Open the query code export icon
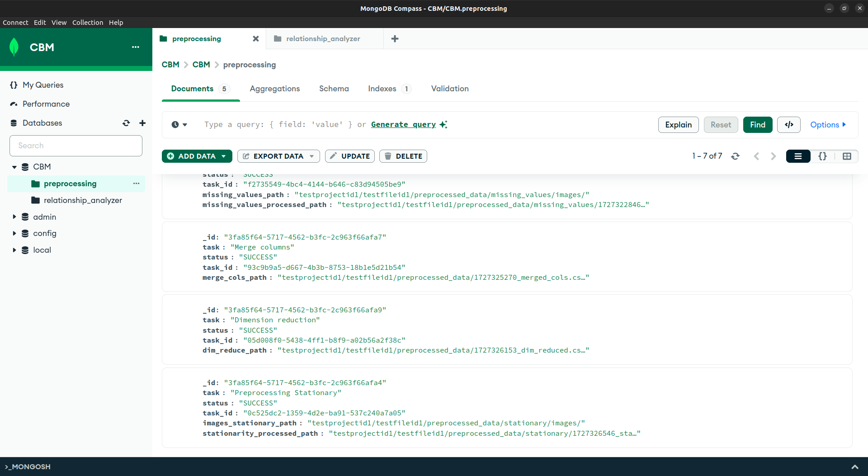Viewport: 868px width, 476px height. pyautogui.click(x=788, y=125)
